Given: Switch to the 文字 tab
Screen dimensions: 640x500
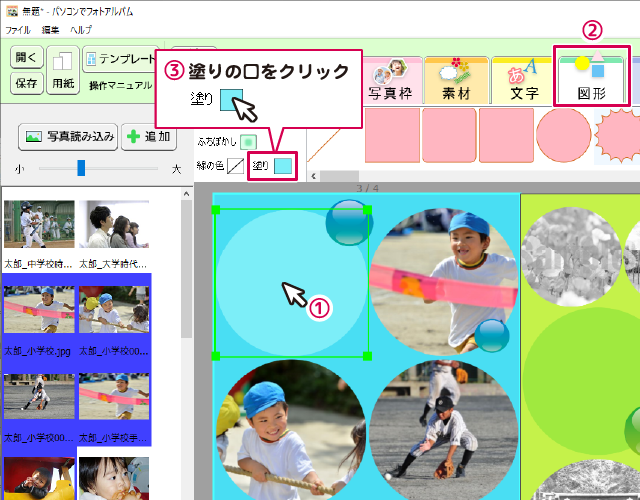Looking at the screenshot, I should point(524,81).
